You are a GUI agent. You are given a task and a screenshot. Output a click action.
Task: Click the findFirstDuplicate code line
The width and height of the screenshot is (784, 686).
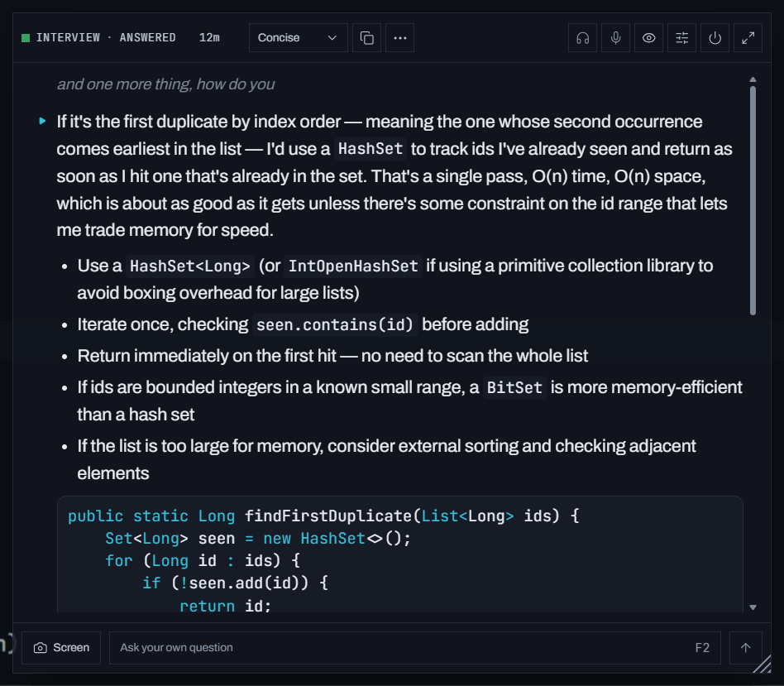(323, 516)
